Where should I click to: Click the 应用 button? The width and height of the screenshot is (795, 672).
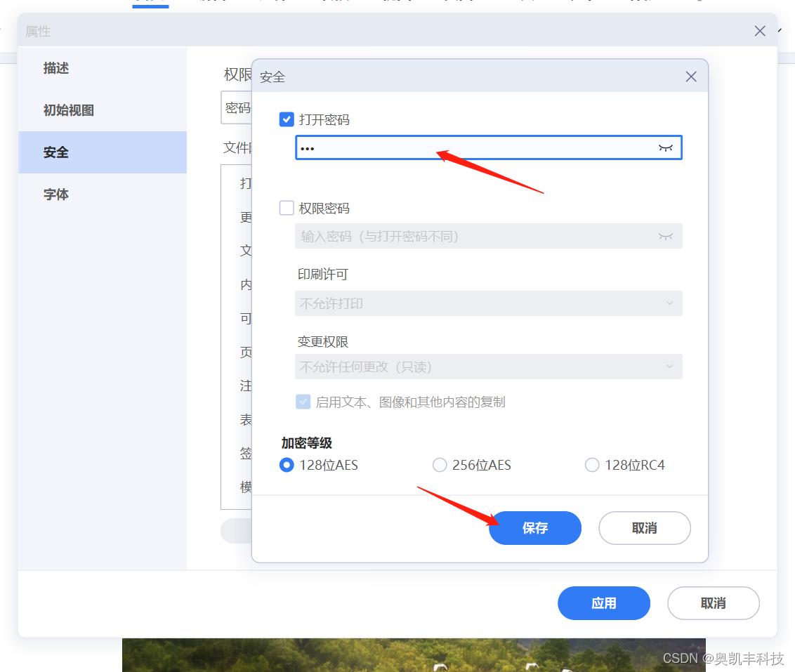pyautogui.click(x=604, y=603)
